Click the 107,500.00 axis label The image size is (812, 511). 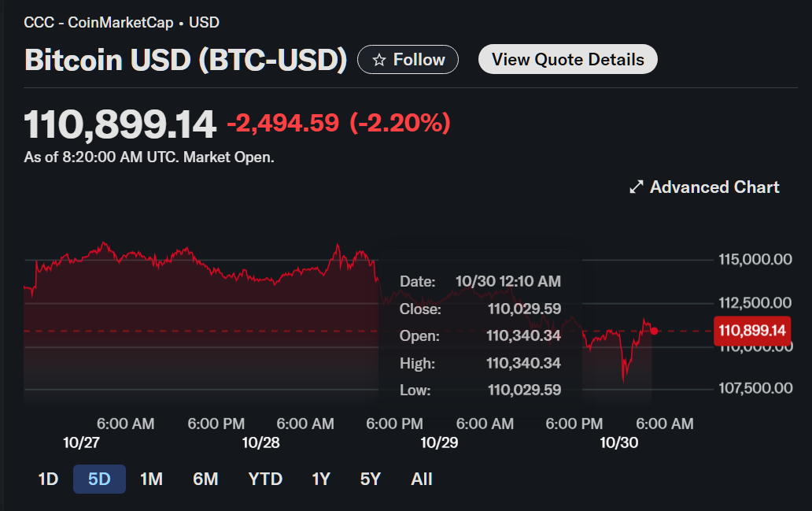pos(755,388)
